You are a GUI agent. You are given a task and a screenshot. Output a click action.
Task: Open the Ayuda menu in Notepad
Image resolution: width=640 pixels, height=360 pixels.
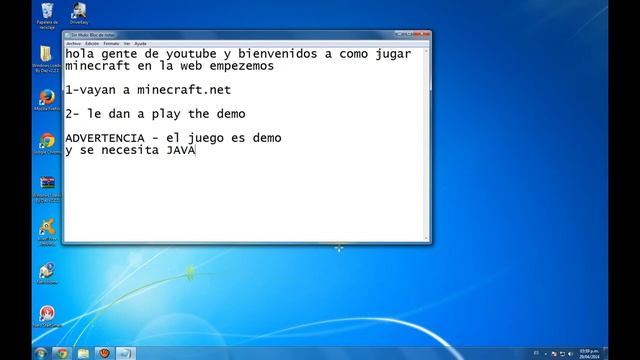point(140,44)
